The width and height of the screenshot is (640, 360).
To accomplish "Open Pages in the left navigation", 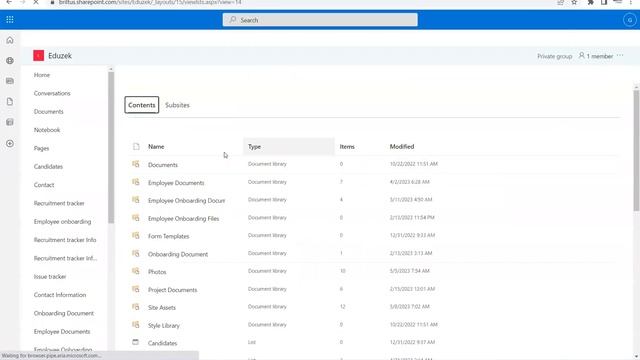I will point(41,148).
